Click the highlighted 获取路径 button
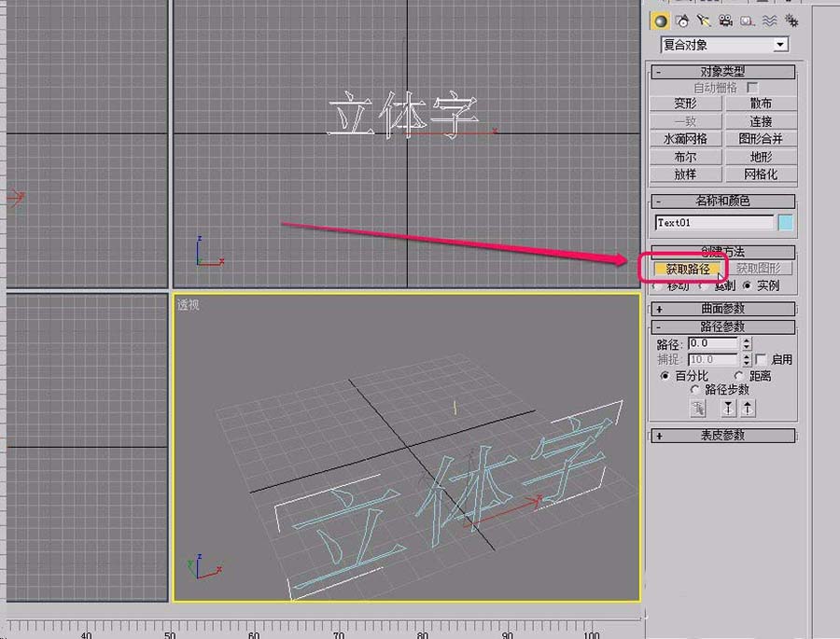Image resolution: width=840 pixels, height=639 pixels. [x=686, y=268]
